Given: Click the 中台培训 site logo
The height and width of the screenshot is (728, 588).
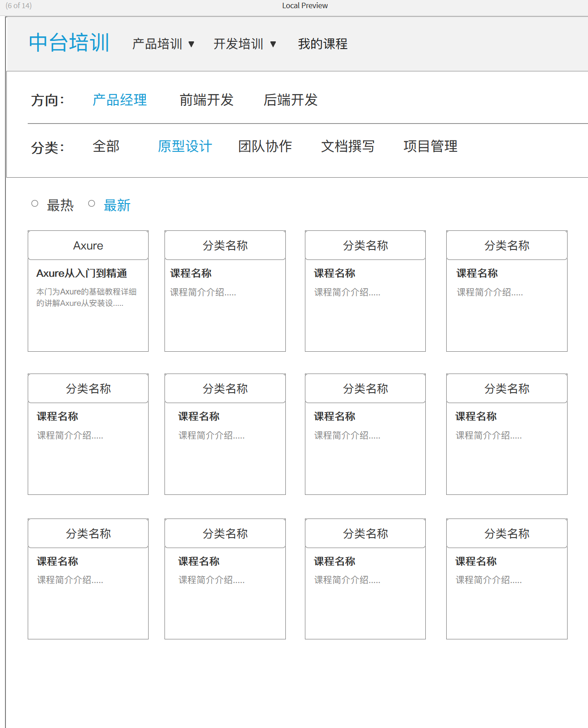Looking at the screenshot, I should pos(69,43).
